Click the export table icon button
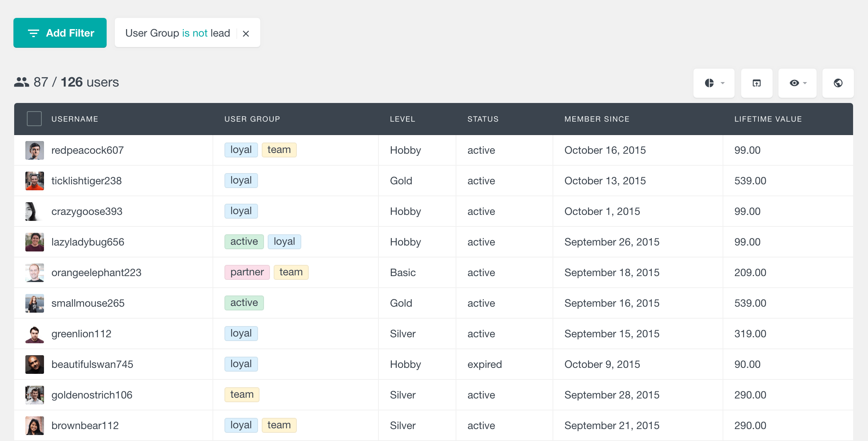This screenshot has height=441, width=868. (757, 83)
